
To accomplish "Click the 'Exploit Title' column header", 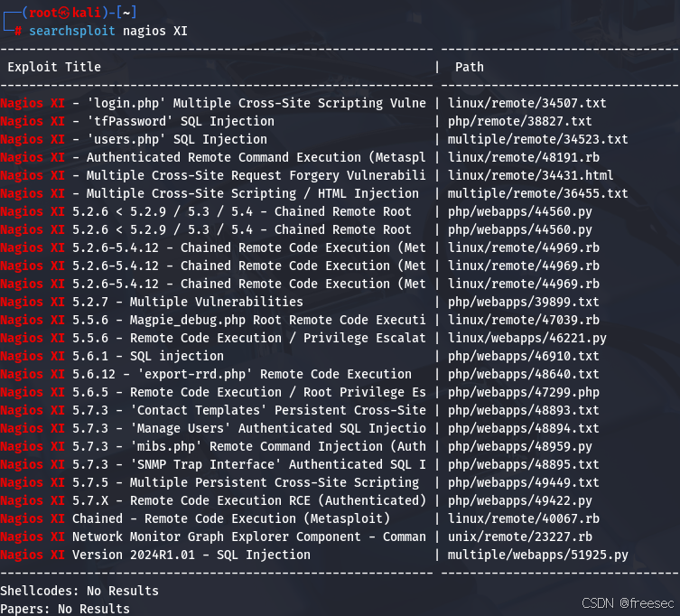I will 54,67.
